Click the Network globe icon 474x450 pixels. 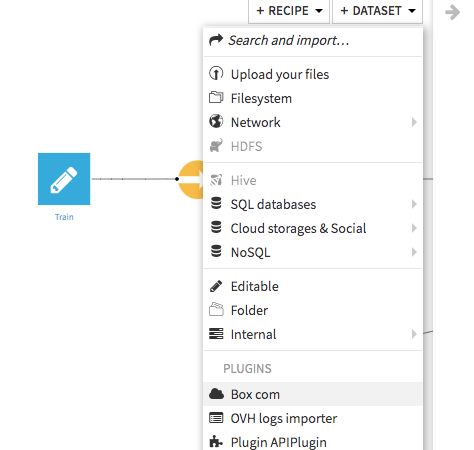(216, 121)
